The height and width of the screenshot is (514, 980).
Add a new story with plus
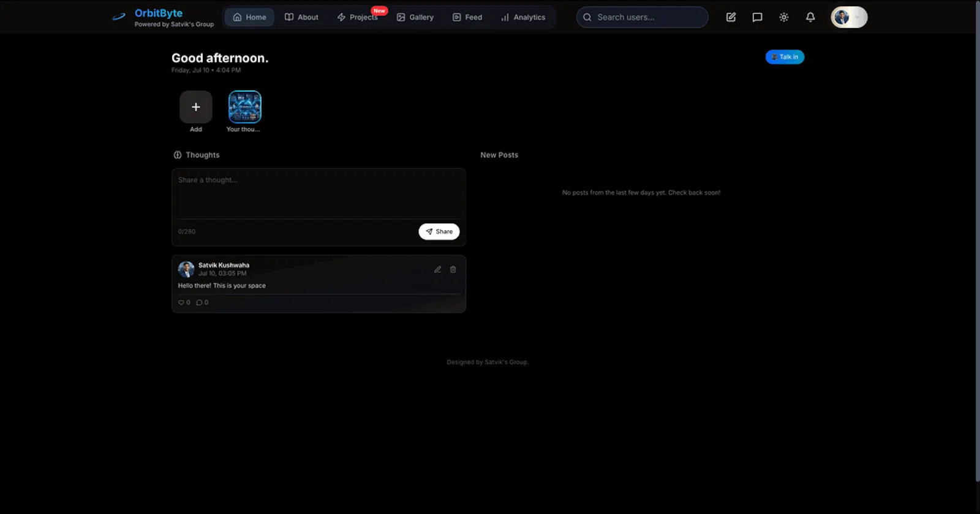[196, 107]
